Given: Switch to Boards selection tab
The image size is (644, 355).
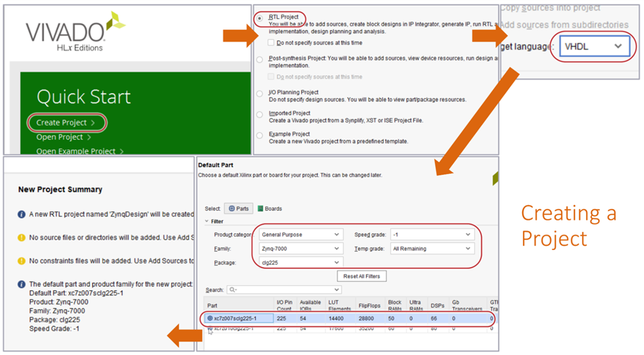Looking at the screenshot, I should [x=270, y=208].
